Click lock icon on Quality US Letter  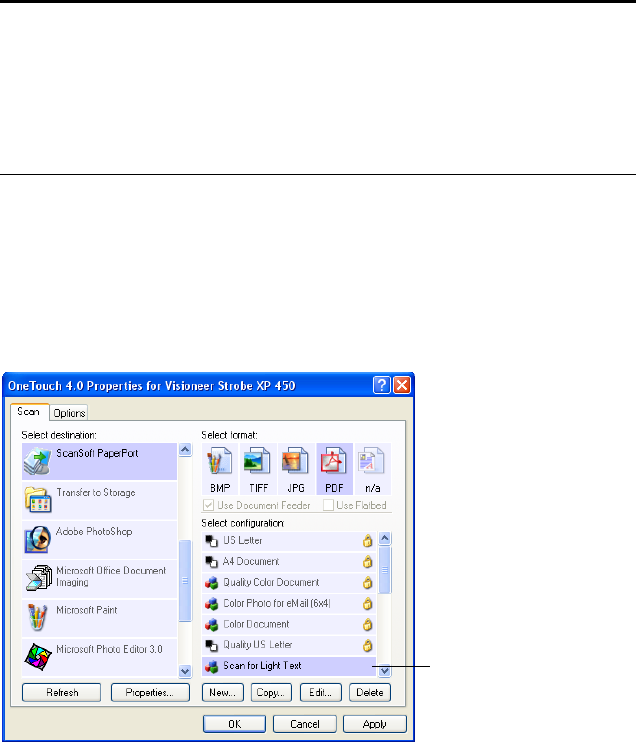tap(367, 645)
